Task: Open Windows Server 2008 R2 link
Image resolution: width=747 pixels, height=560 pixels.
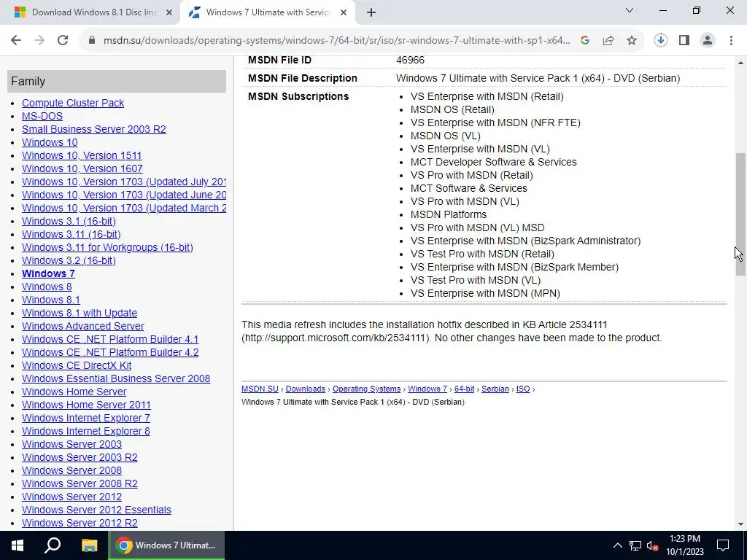Action: coord(80,483)
